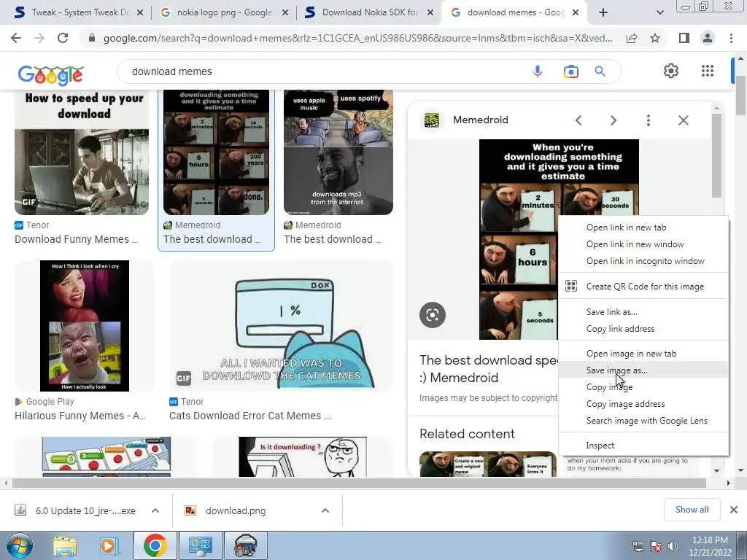Viewport: 747px width, 560px height.
Task: Open How to speed up your download GIF
Action: pyautogui.click(x=82, y=152)
